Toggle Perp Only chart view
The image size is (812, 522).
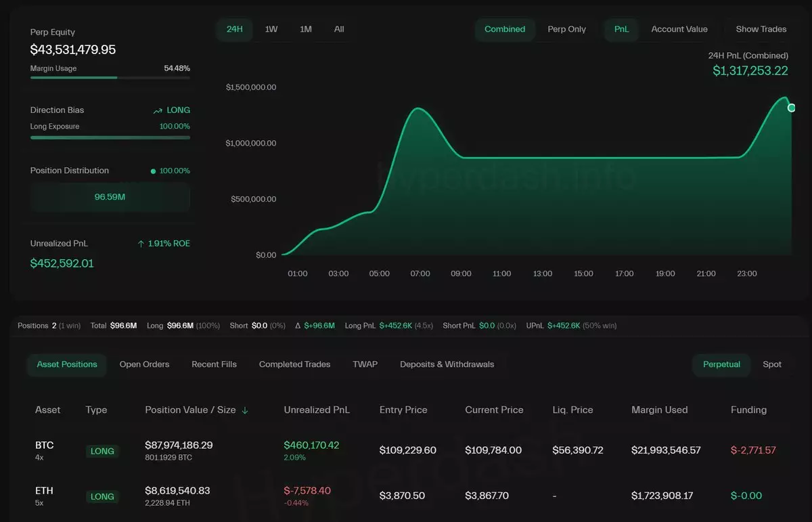click(566, 29)
